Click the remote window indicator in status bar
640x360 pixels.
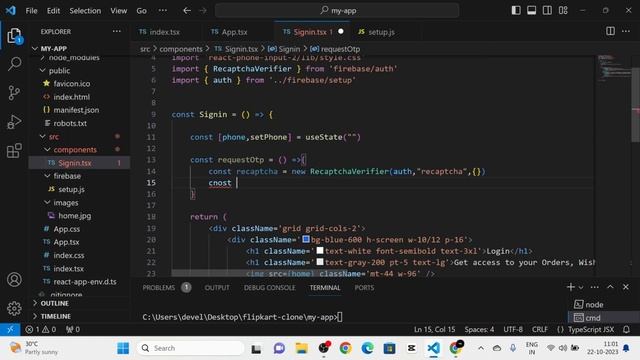coord(10,329)
